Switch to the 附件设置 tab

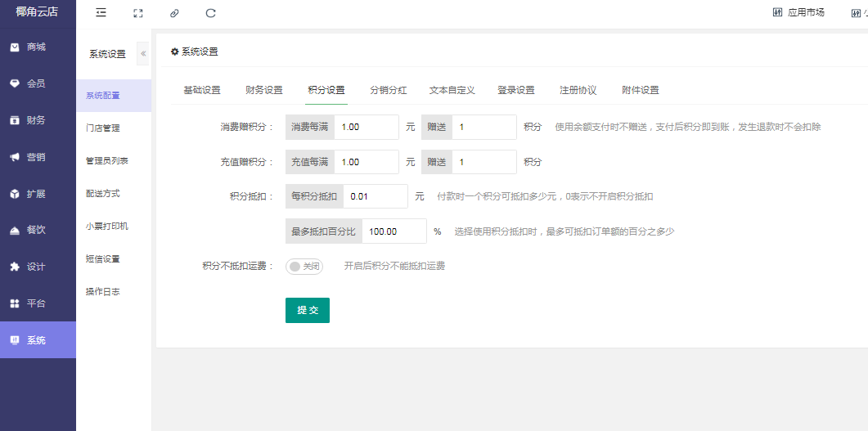[641, 90]
